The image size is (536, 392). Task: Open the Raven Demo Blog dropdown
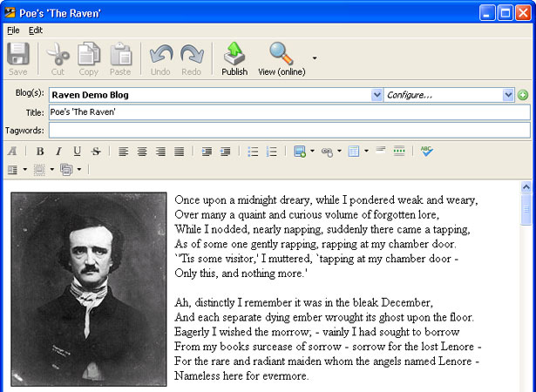tap(377, 95)
